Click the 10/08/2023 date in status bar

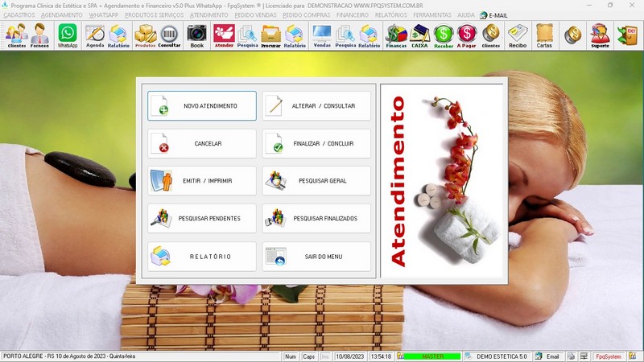[350, 356]
